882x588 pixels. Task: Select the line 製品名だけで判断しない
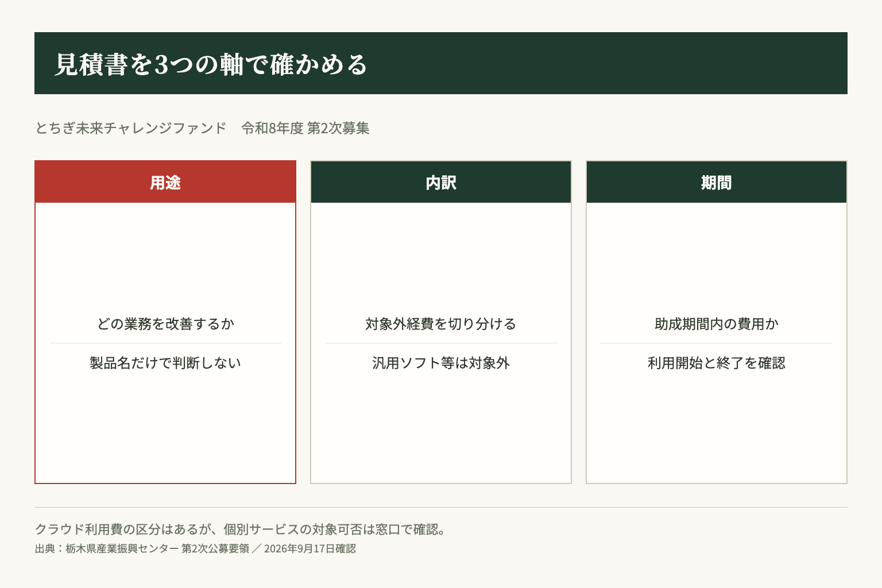click(165, 363)
